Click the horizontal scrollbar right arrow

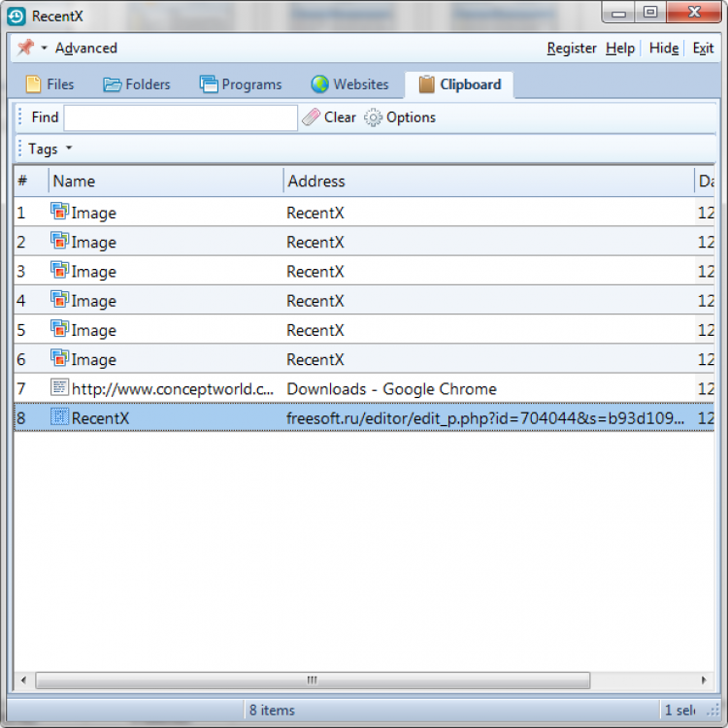pyautogui.click(x=704, y=680)
